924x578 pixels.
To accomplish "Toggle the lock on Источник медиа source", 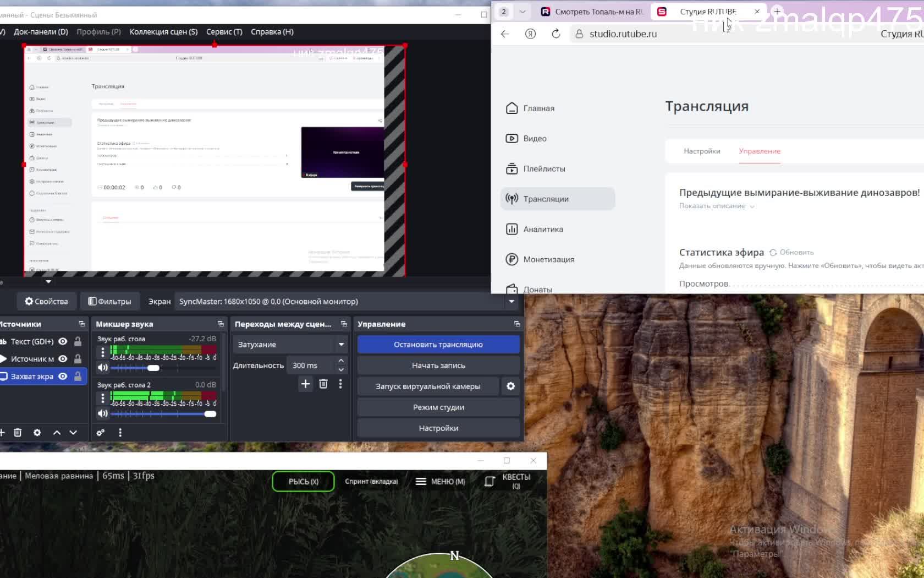I will pyautogui.click(x=78, y=359).
